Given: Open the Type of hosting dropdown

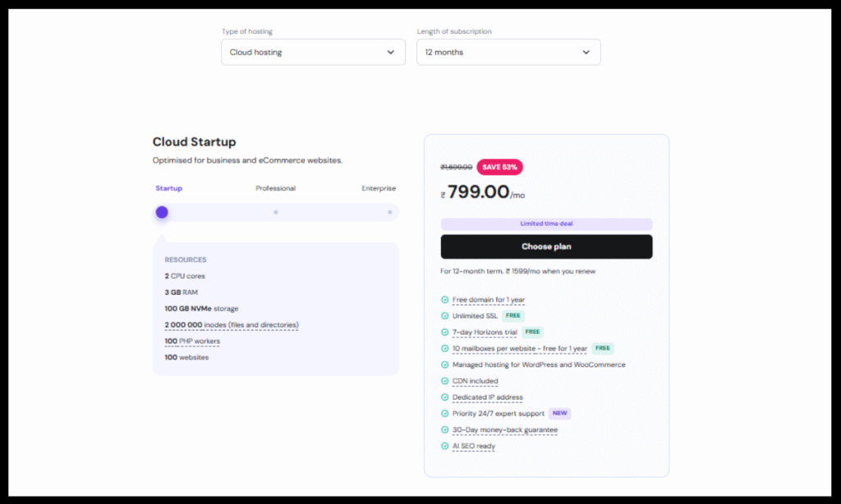Looking at the screenshot, I should pos(312,52).
